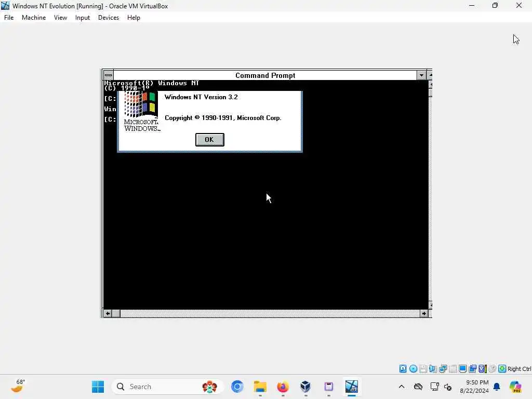Open the blue circular Copilot/Cortana taskbar icon

(x=237, y=387)
